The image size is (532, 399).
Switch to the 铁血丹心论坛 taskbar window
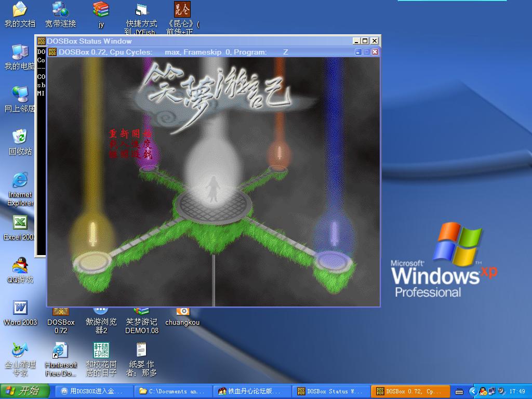click(x=252, y=391)
